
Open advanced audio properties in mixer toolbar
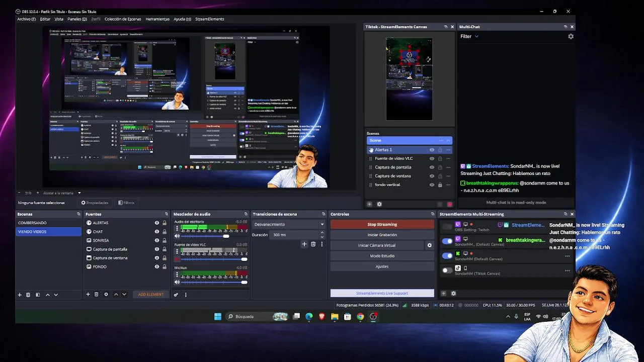point(176,295)
